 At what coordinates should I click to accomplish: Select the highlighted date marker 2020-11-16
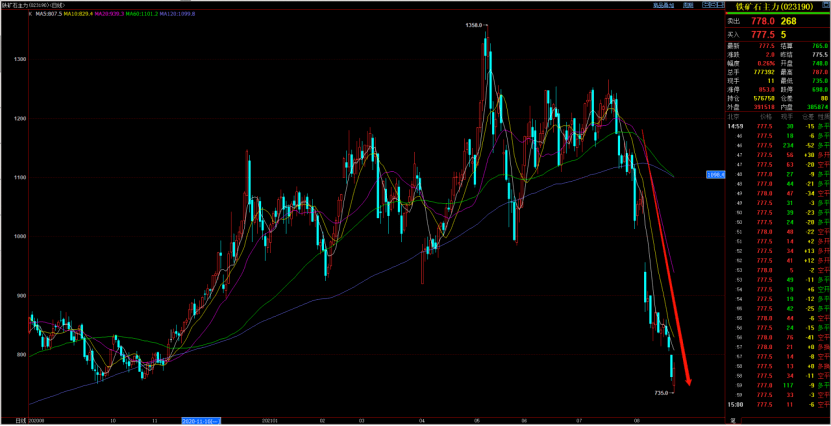[x=201, y=420]
